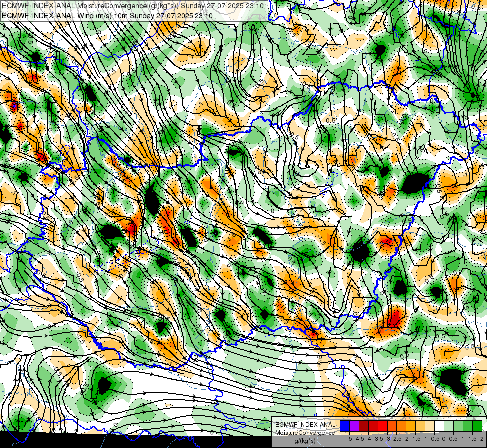The height and width of the screenshot is (448, 487).
Task: Click the -1.5 legend tick value
Action: pos(415,439)
